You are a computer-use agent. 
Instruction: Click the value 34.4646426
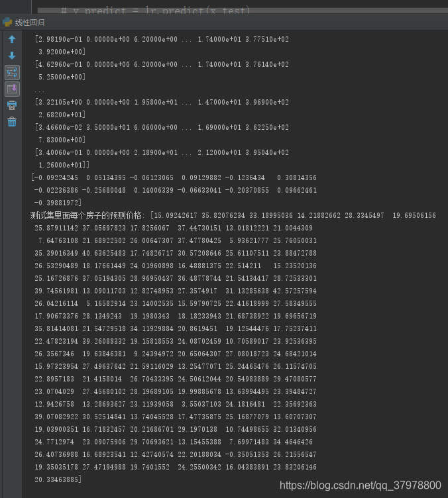(293, 442)
